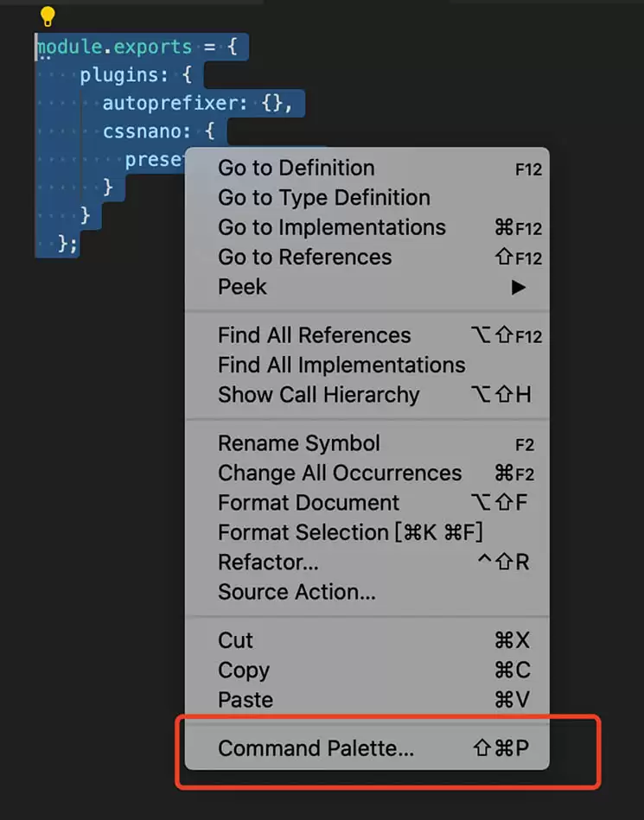Screen dimensions: 644x820
Task: Open the Refactor dialog
Action: [x=268, y=562]
